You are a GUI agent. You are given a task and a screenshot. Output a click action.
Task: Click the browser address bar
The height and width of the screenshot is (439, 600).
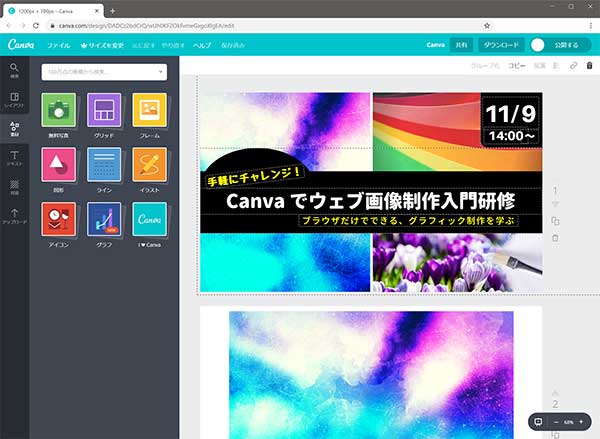[268, 26]
